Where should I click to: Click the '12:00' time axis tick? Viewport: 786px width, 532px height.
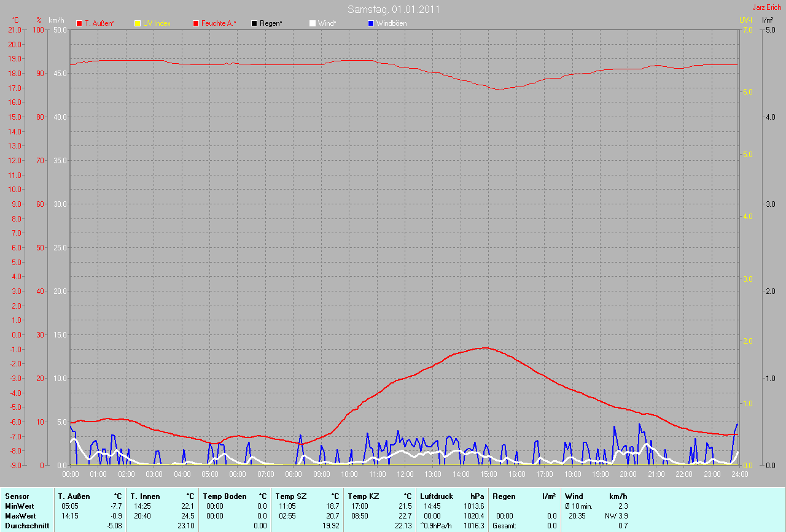click(x=405, y=474)
